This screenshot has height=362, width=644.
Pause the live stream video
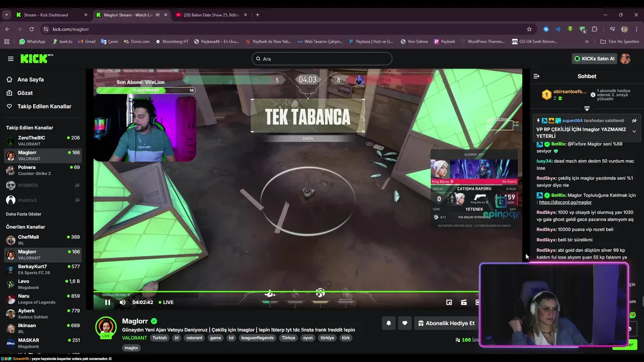107,302
